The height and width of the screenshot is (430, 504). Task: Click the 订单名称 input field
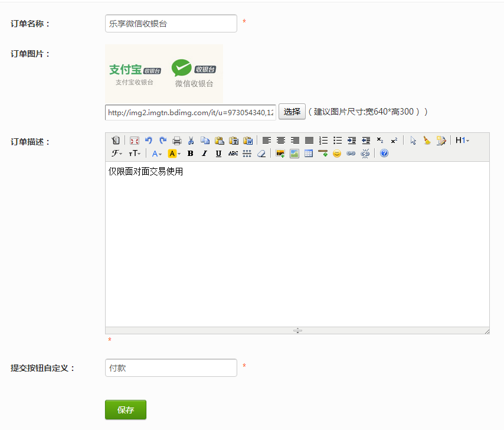(171, 24)
